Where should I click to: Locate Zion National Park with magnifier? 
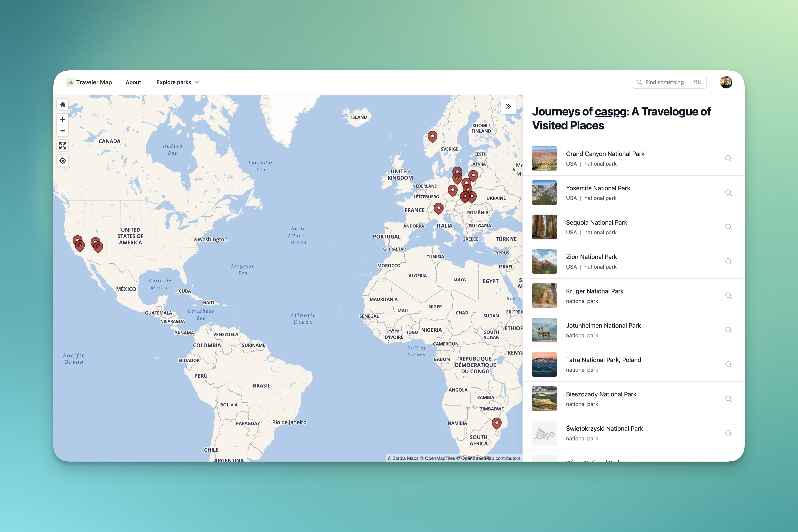click(728, 261)
